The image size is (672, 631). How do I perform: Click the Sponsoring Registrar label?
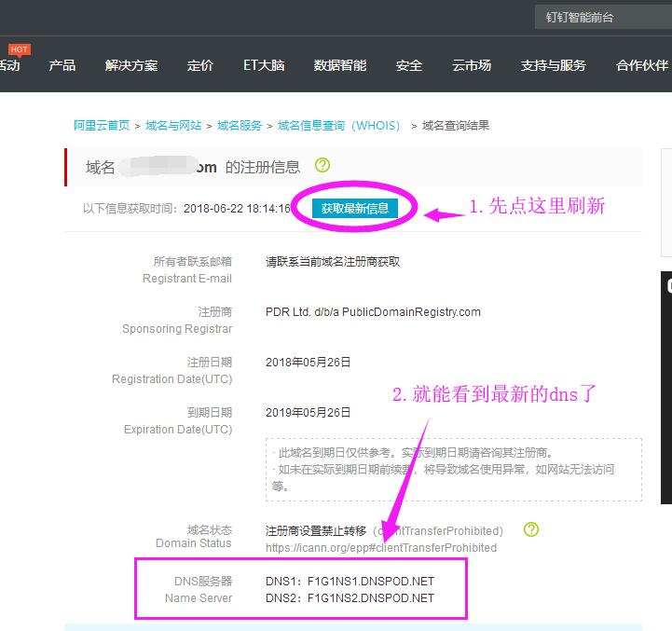click(177, 329)
